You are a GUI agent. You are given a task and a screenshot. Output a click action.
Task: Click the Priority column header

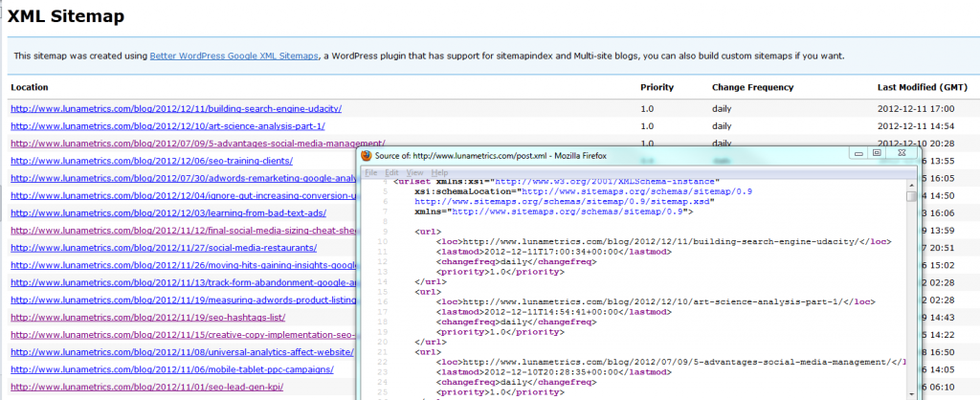pyautogui.click(x=657, y=87)
